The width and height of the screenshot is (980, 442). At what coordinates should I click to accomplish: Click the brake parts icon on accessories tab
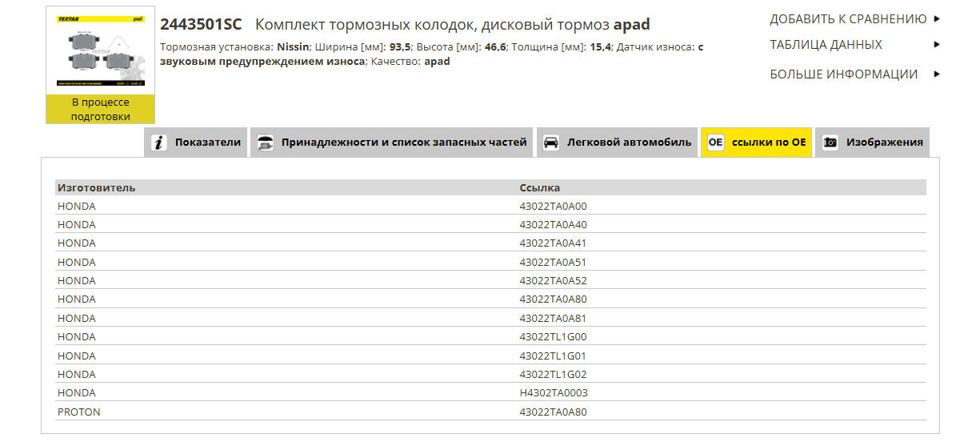265,143
